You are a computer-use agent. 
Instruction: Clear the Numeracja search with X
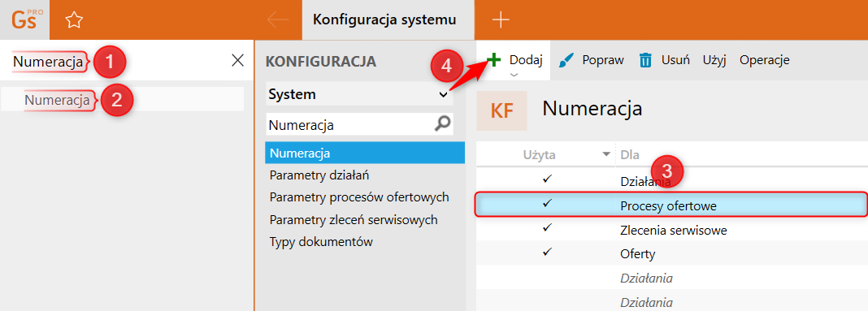pos(237,60)
